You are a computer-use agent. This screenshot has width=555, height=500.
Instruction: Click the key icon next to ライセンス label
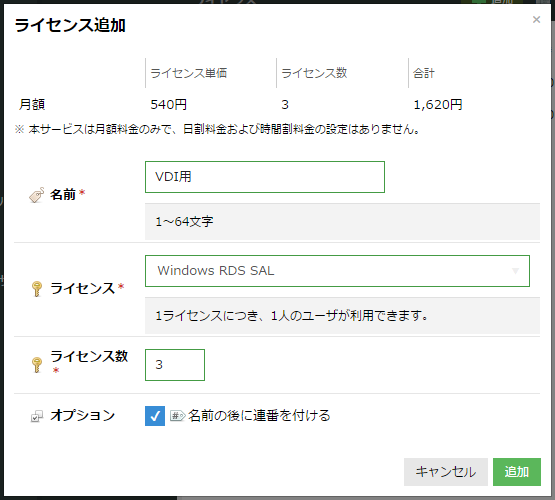click(37, 289)
